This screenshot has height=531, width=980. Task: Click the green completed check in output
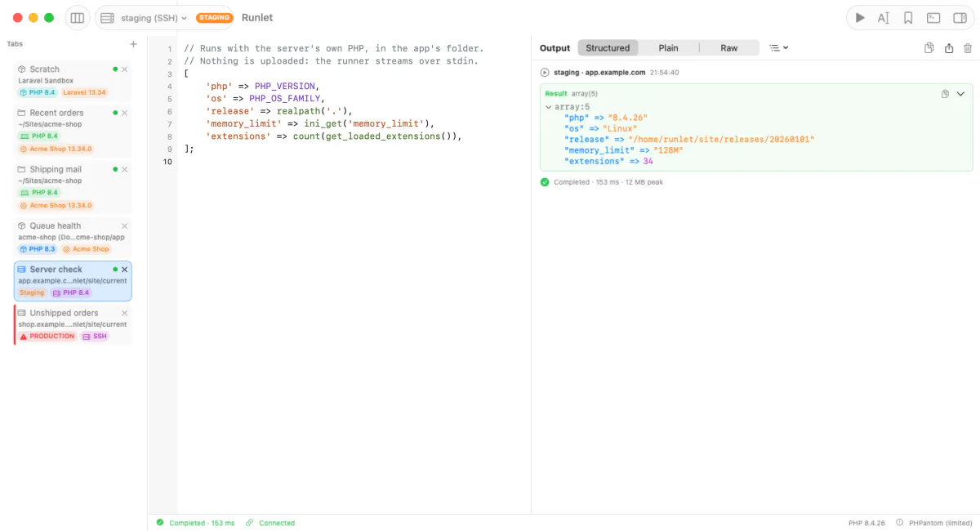pos(545,182)
